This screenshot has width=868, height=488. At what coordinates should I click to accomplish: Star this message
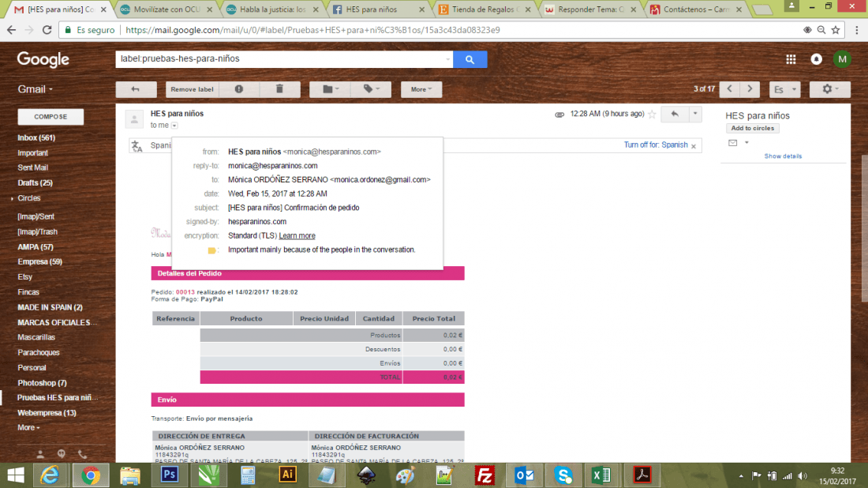click(x=652, y=114)
